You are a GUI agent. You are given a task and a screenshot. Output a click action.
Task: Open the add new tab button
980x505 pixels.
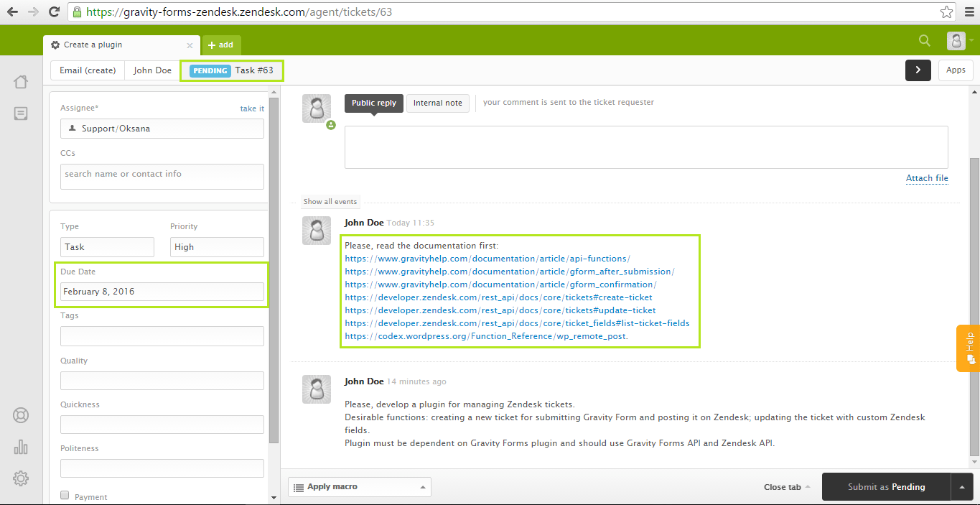tap(221, 44)
